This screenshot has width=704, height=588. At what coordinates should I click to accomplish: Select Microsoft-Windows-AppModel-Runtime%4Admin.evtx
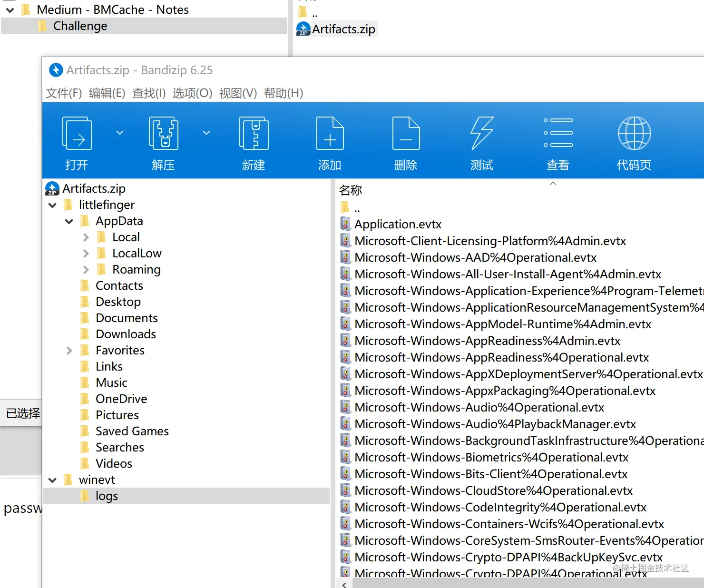503,324
